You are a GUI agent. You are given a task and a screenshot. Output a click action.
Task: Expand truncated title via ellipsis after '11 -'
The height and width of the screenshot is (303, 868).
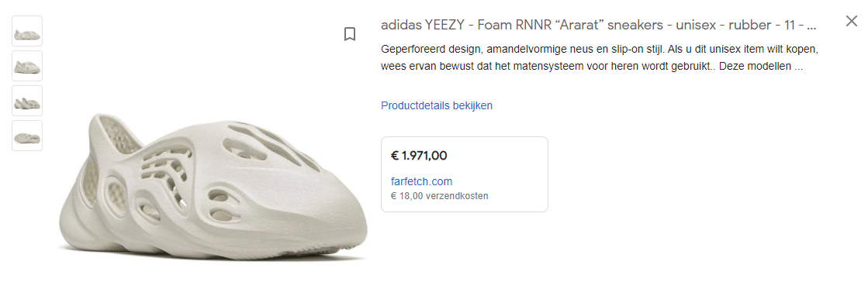pos(811,25)
